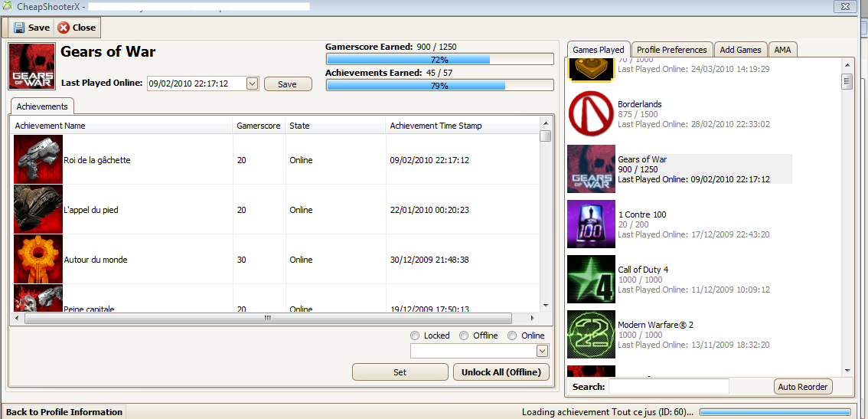Viewport: 868px width, 419px height.
Task: Sort by Gamerscore column header
Action: click(259, 126)
